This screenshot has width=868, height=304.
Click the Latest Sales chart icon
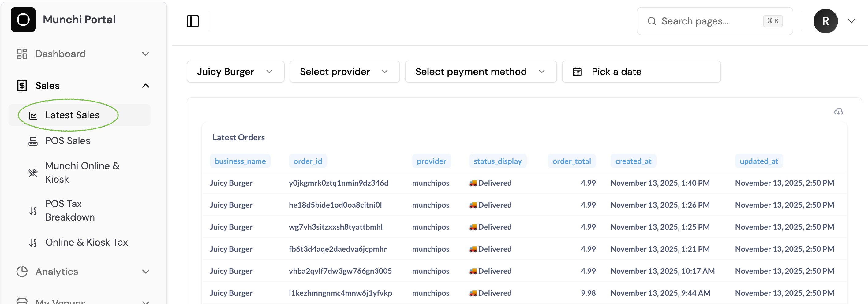pos(33,116)
